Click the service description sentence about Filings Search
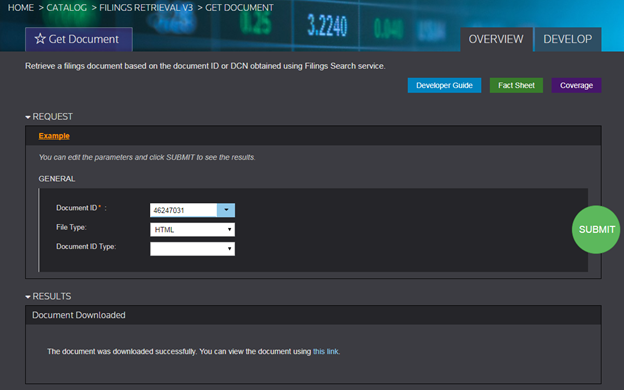The image size is (624, 390). 205,66
